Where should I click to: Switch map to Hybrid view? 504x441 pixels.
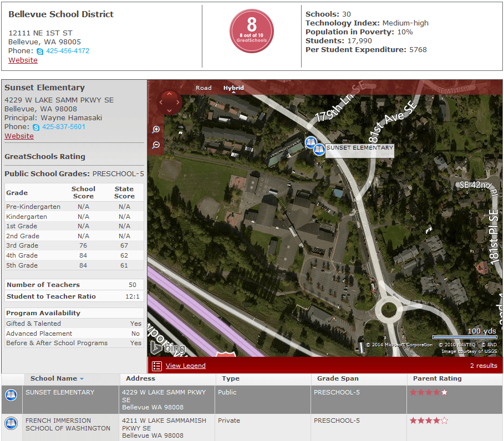click(x=233, y=88)
